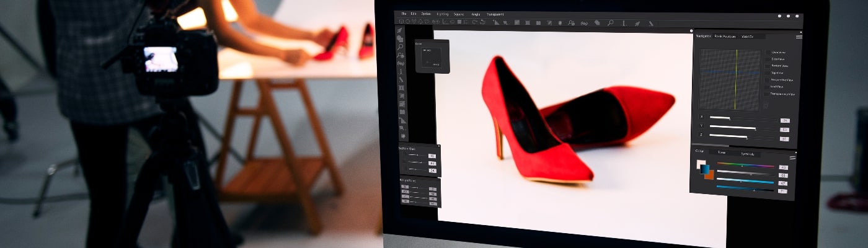The width and height of the screenshot is (868, 248).
Task: Open the Transparent menu
Action: coord(495,14)
